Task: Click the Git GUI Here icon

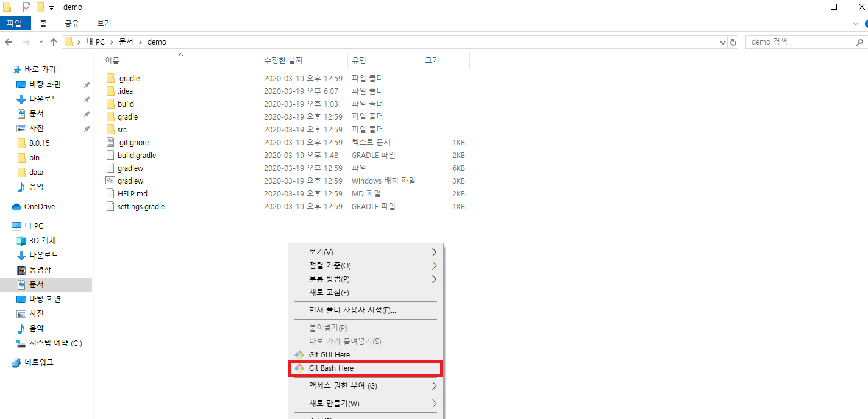Action: coord(299,354)
